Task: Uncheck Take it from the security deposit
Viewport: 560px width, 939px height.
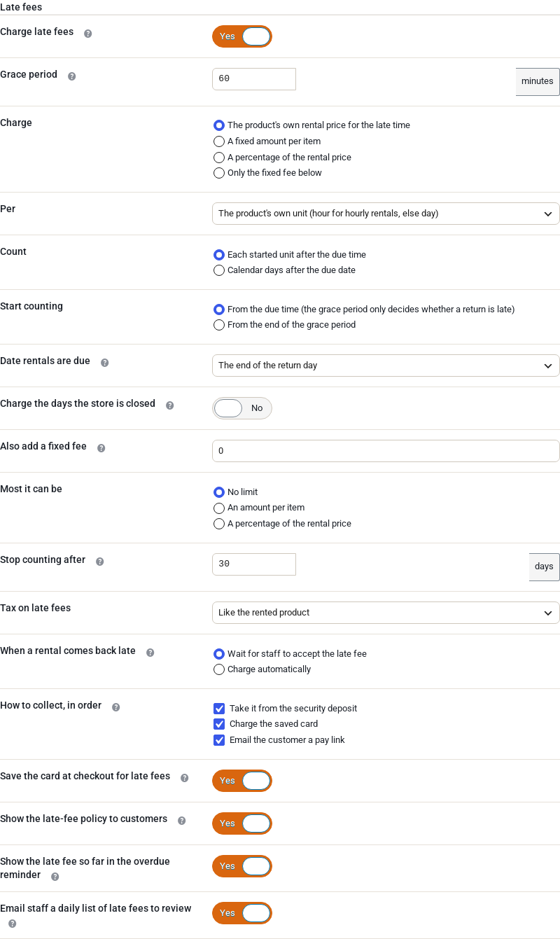Action: [219, 709]
